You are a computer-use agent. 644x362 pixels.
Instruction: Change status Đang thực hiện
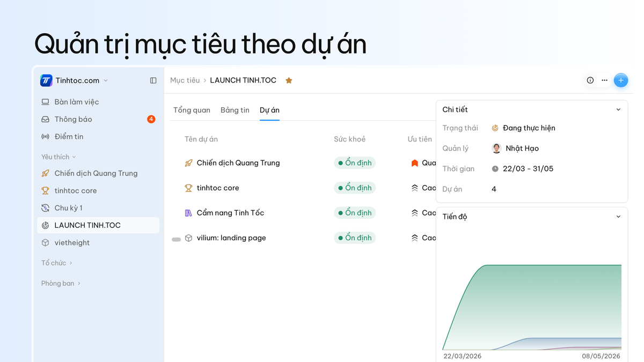pos(523,128)
